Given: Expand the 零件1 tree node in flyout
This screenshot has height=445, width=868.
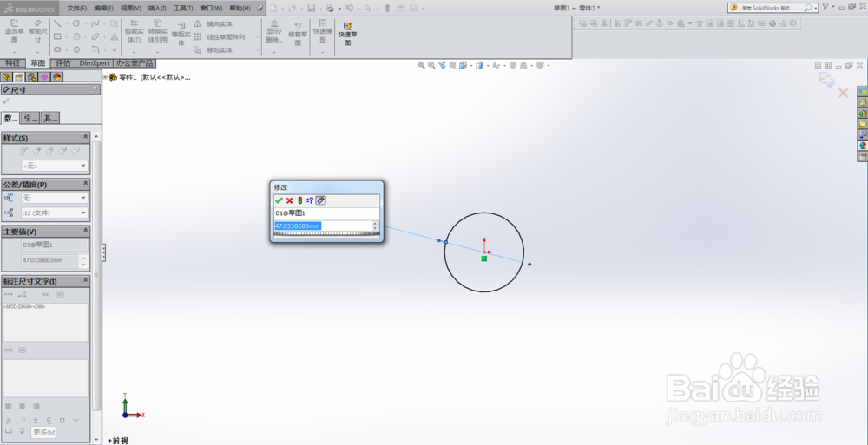Looking at the screenshot, I should [x=105, y=77].
